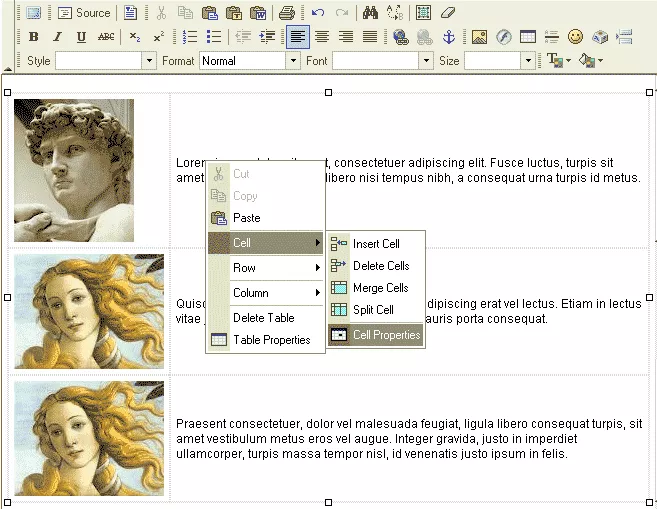Screen dimensions: 657x509
Task: Expand Cell submenu in context menu
Action: click(x=265, y=243)
